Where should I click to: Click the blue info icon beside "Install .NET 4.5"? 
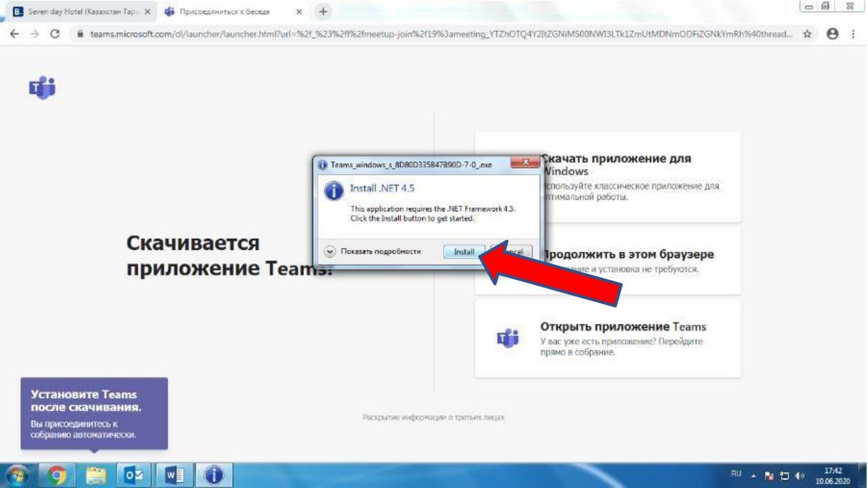click(334, 191)
